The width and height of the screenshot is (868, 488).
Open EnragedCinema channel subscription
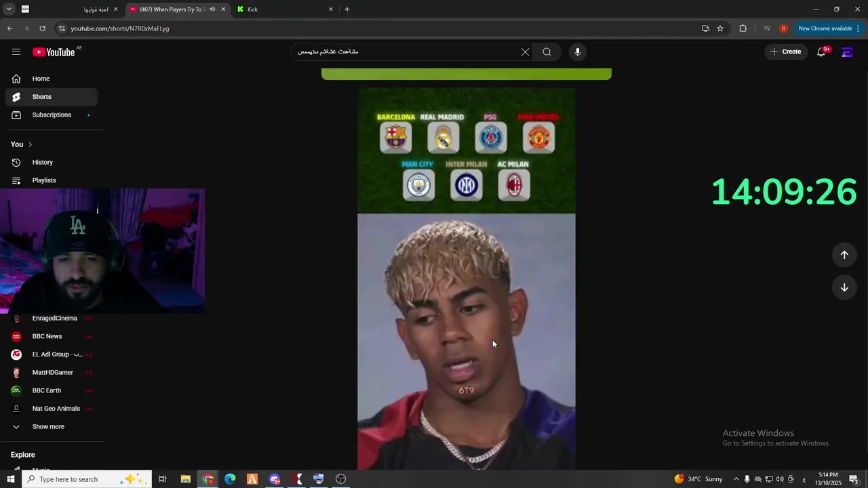tap(51, 319)
